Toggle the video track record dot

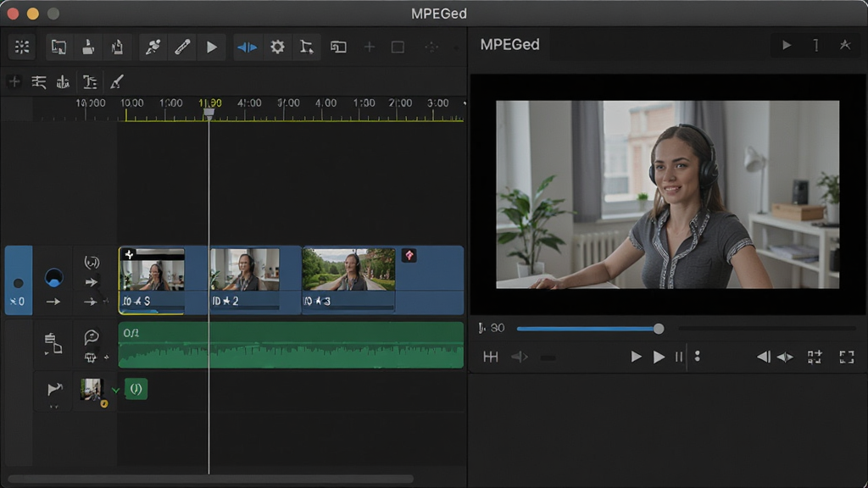coord(19,283)
